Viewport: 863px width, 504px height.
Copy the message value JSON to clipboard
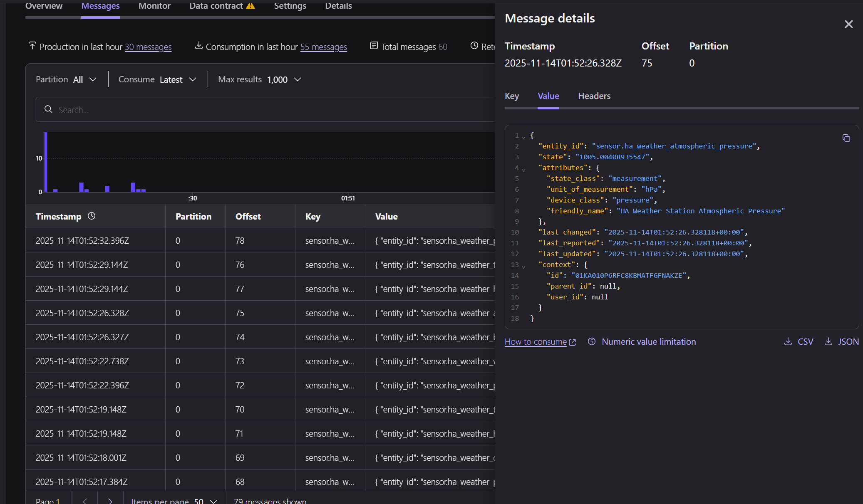point(846,138)
